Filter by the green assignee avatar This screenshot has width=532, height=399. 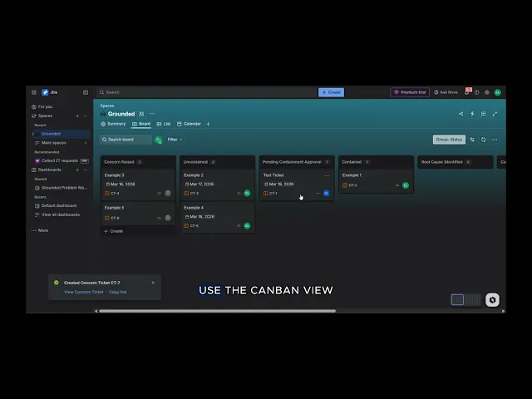point(159,140)
